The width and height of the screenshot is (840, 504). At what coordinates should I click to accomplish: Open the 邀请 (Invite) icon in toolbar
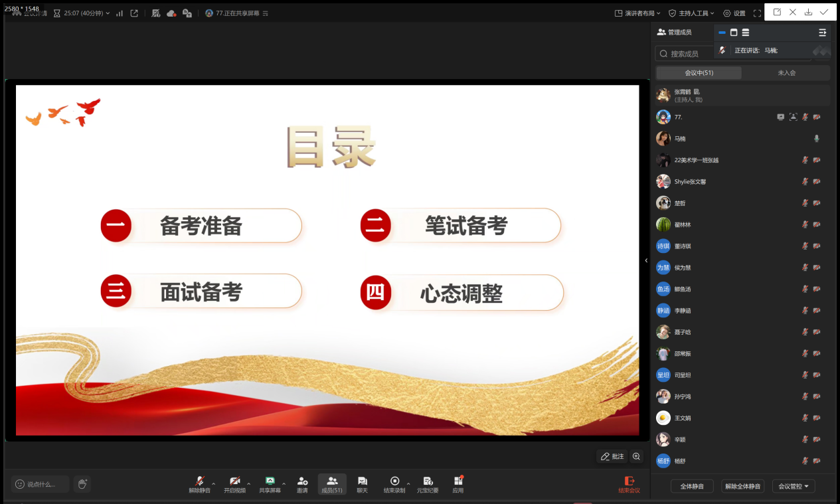point(302,484)
